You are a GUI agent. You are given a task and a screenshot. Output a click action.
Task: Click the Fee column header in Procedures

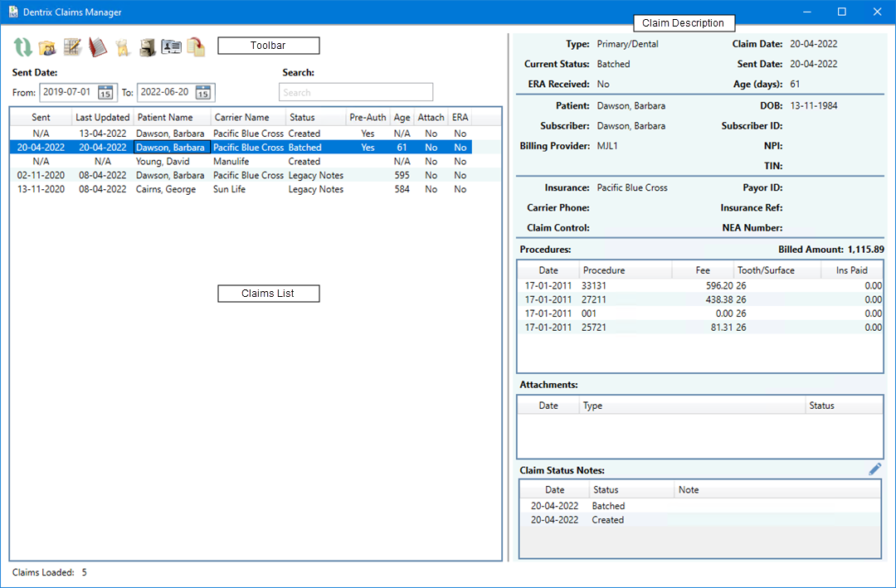(703, 270)
